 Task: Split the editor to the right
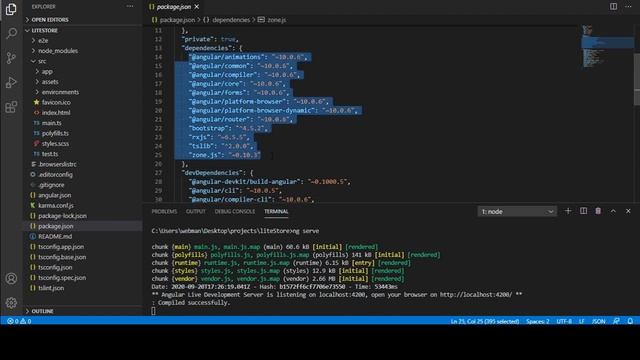coord(613,7)
